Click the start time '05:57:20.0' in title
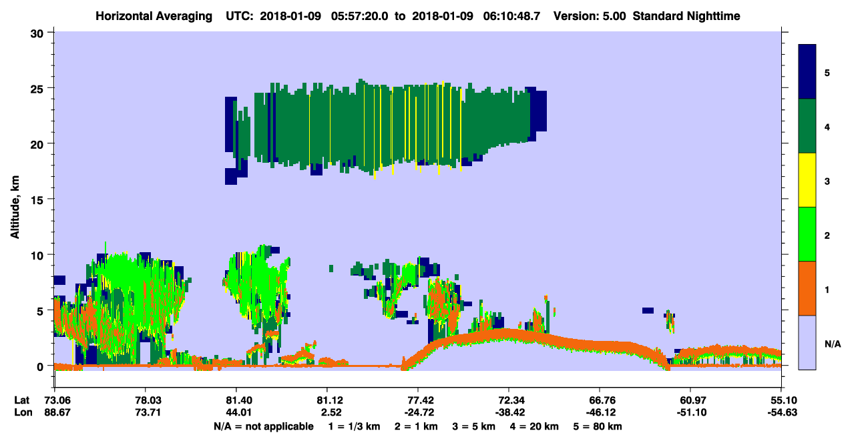The width and height of the screenshot is (868, 445). point(360,15)
